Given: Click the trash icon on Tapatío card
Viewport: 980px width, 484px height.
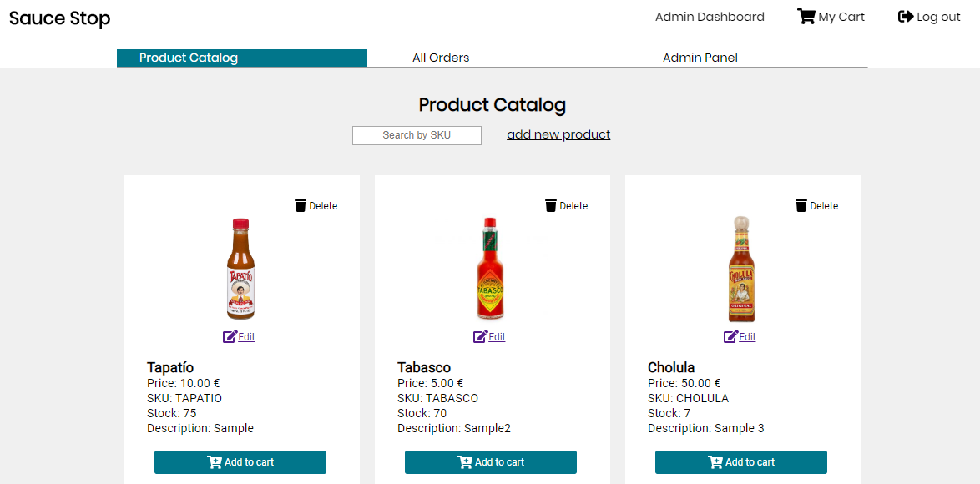Looking at the screenshot, I should click(301, 205).
